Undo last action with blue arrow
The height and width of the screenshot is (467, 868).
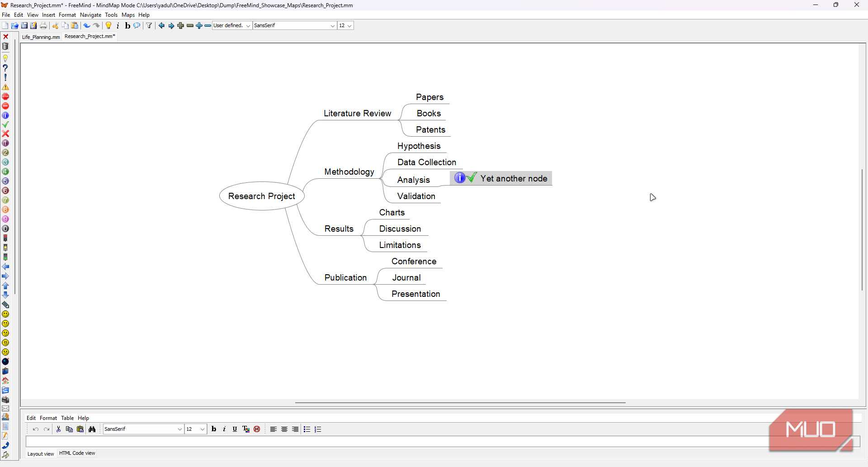pyautogui.click(x=86, y=26)
